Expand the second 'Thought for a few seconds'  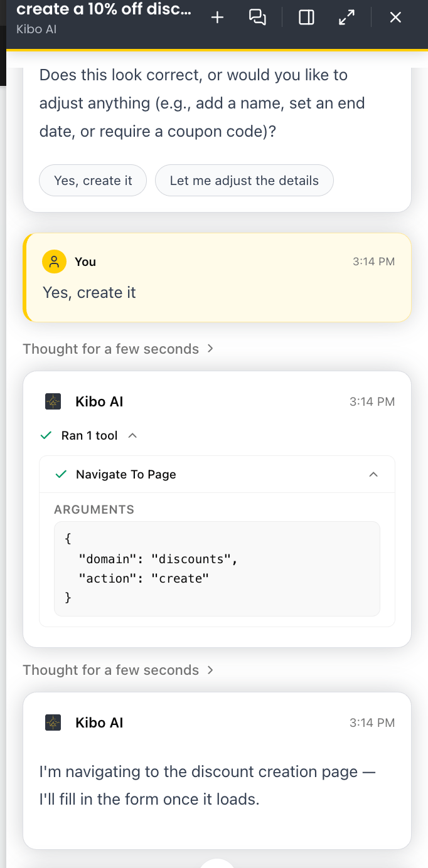point(119,670)
